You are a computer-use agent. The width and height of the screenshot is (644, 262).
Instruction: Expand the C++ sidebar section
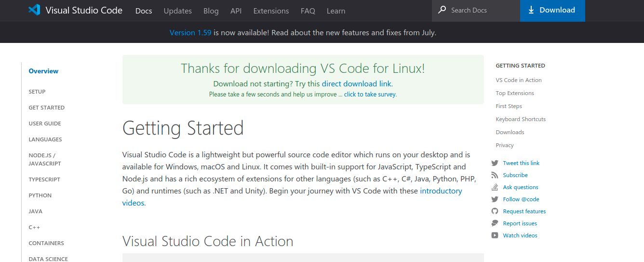(x=34, y=227)
